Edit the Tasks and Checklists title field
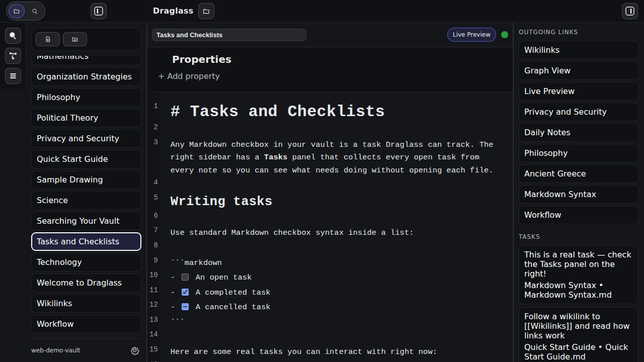The image size is (644, 362). tap(229, 35)
